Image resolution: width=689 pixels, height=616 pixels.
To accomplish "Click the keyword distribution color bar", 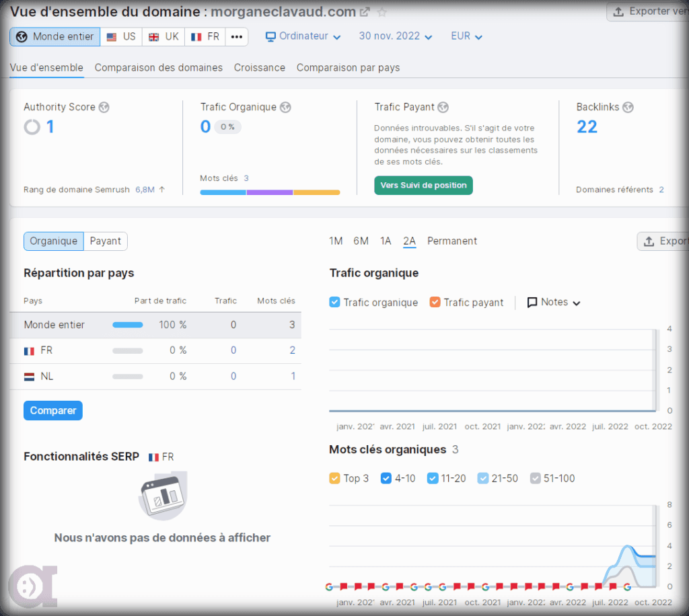I will (x=270, y=192).
